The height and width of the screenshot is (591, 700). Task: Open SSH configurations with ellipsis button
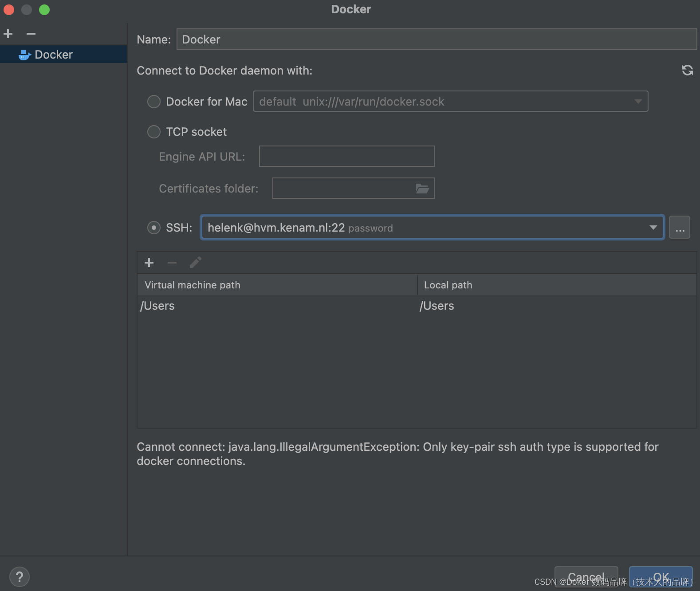[x=680, y=227]
